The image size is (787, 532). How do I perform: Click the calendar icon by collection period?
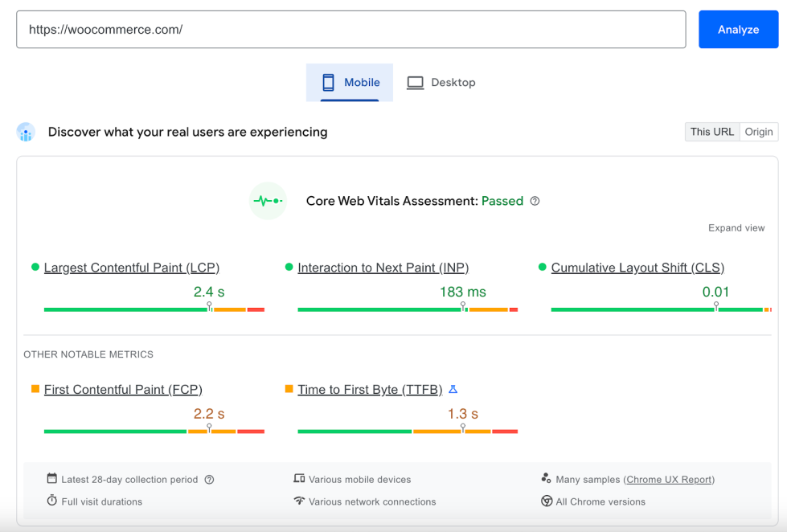coord(52,479)
